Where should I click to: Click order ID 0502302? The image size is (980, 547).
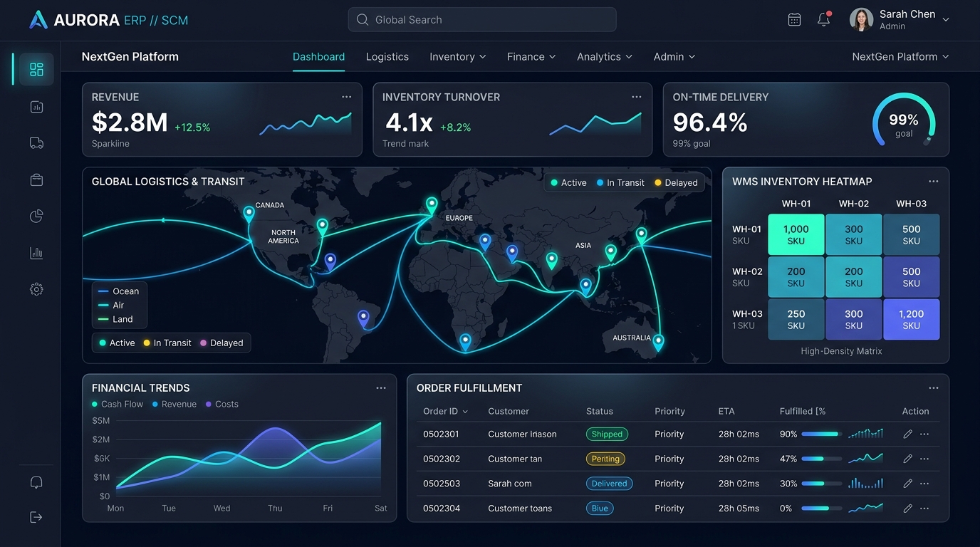point(442,459)
